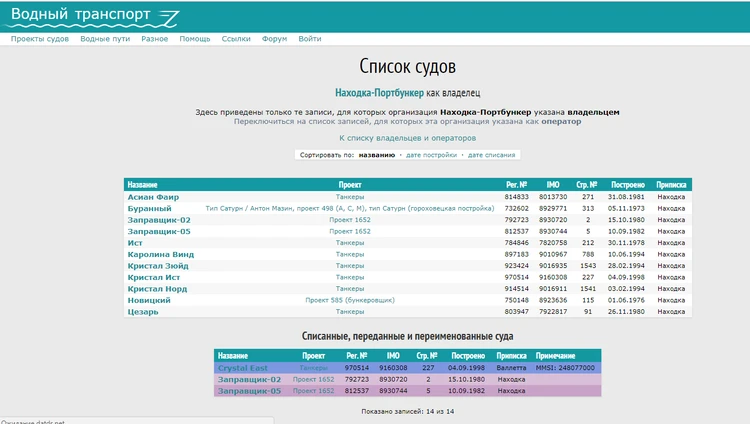Go to the Разное section
Screen dimensions: 750x424
pyautogui.click(x=154, y=39)
